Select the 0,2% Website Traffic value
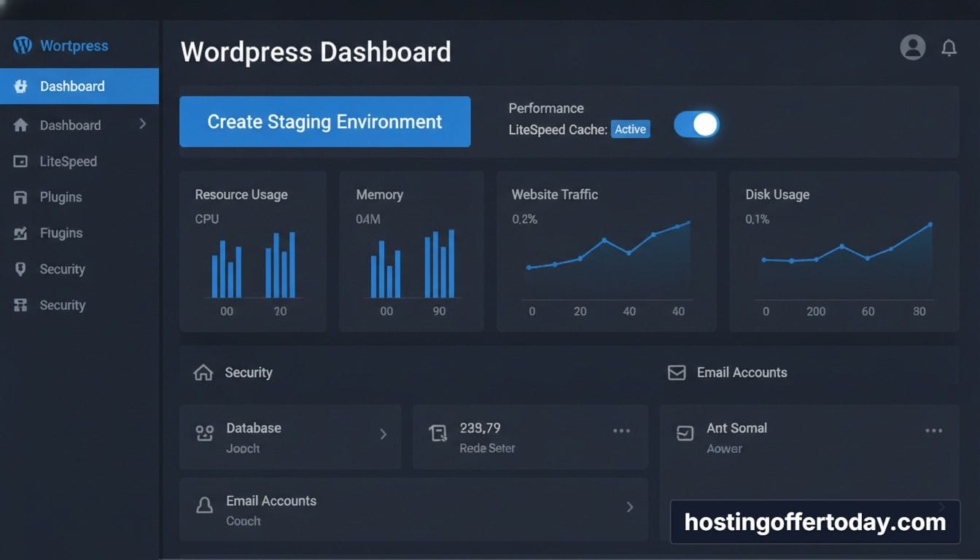This screenshot has width=980, height=560. coord(524,219)
